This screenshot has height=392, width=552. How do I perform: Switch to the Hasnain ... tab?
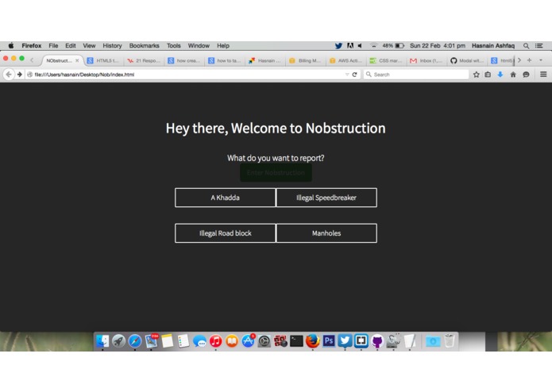point(265,60)
